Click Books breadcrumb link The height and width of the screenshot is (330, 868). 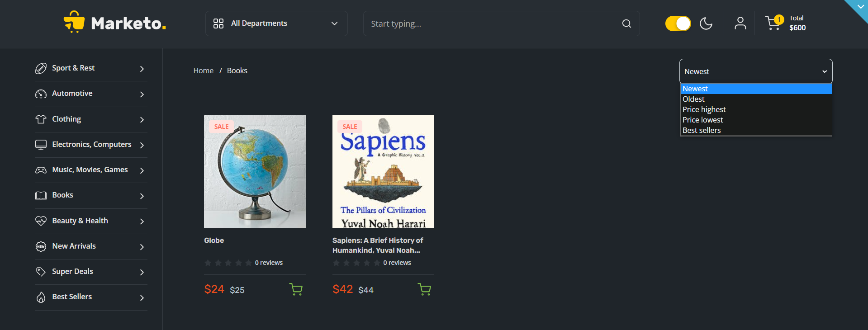tap(237, 71)
